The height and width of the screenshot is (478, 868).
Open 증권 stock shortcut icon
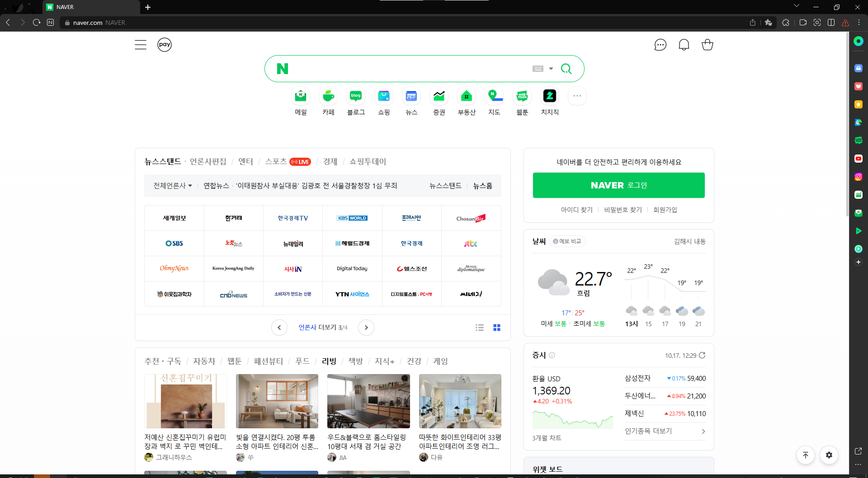[x=439, y=96]
